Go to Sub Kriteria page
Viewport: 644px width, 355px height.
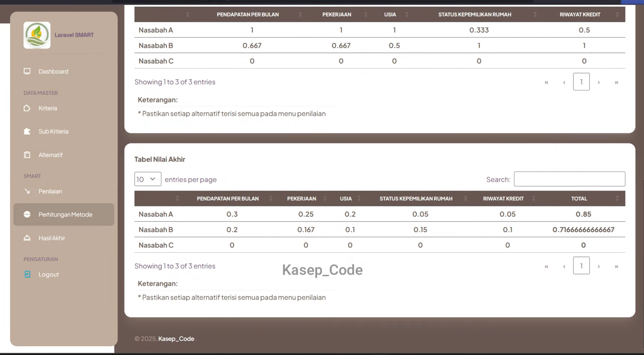tap(64, 131)
